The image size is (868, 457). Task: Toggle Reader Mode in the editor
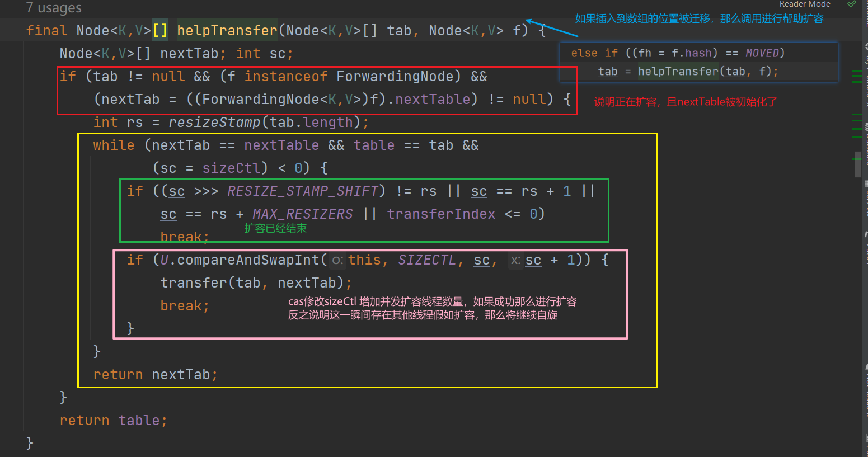point(805,4)
